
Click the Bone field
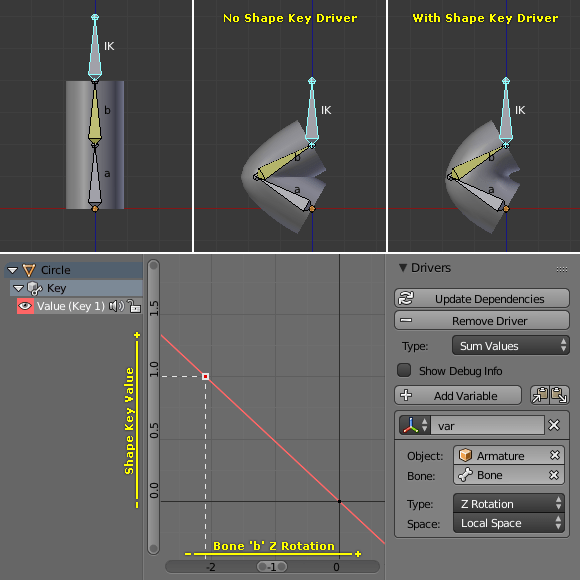[x=509, y=475]
